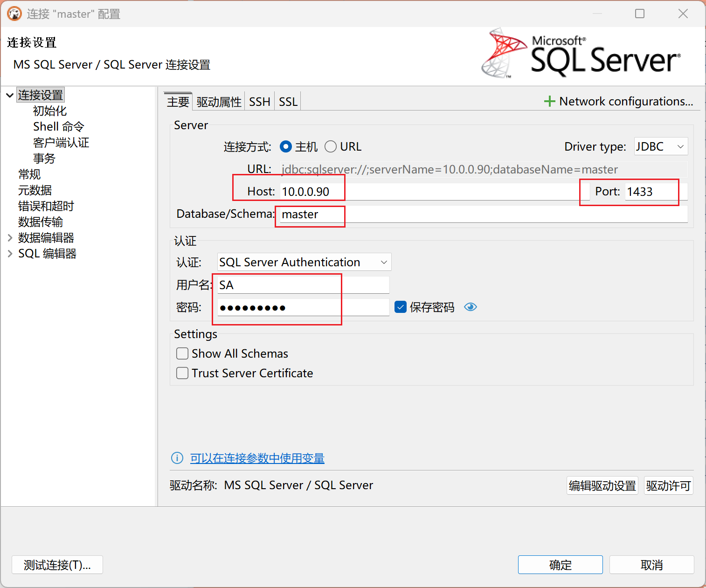Viewport: 706px width, 588px height.
Task: Click the green plus icon for Network configurations
Action: tap(550, 101)
